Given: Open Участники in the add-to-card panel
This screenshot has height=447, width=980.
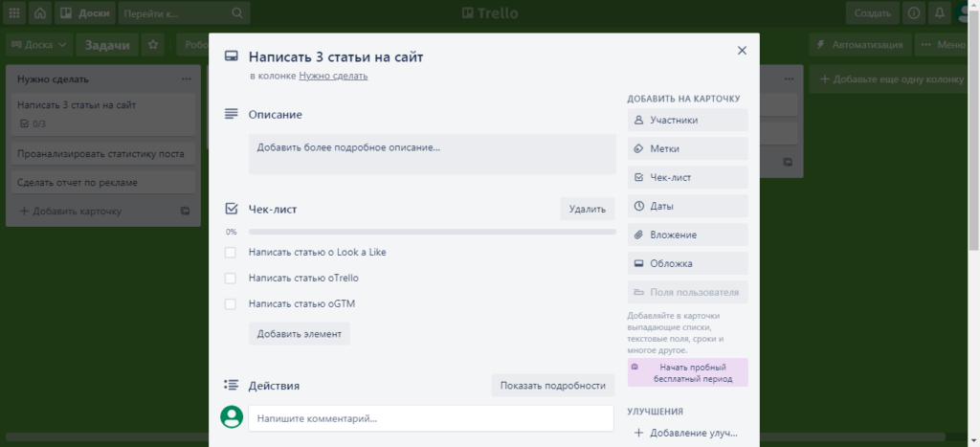Looking at the screenshot, I should coord(687,121).
